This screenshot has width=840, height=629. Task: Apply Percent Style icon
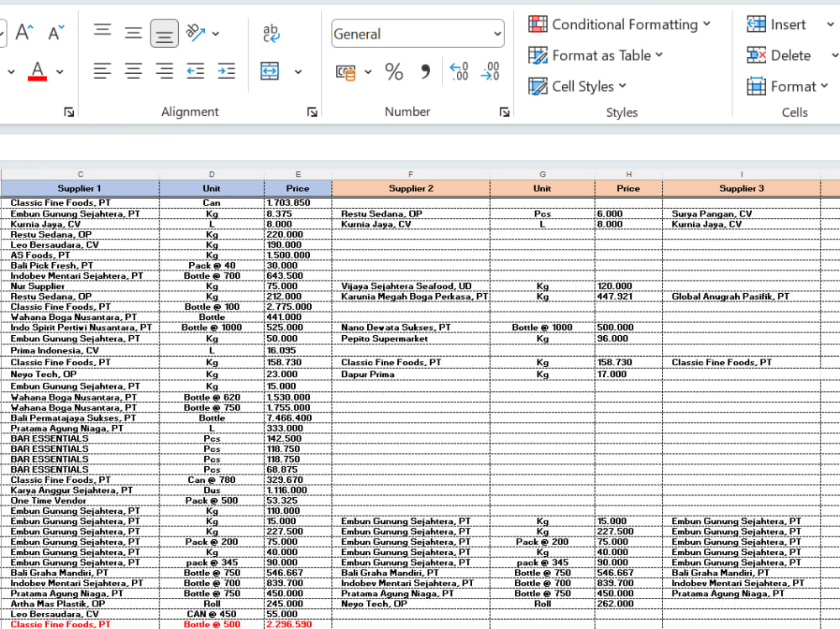(x=394, y=71)
